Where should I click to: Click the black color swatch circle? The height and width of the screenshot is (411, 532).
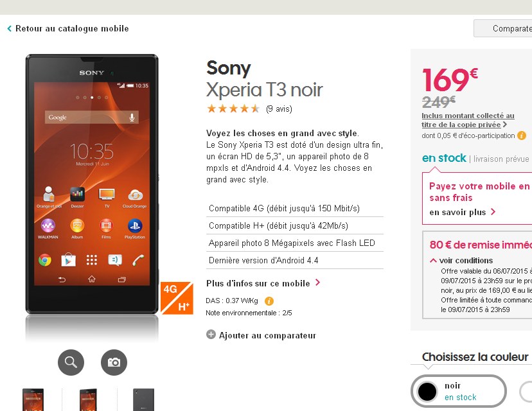(427, 391)
